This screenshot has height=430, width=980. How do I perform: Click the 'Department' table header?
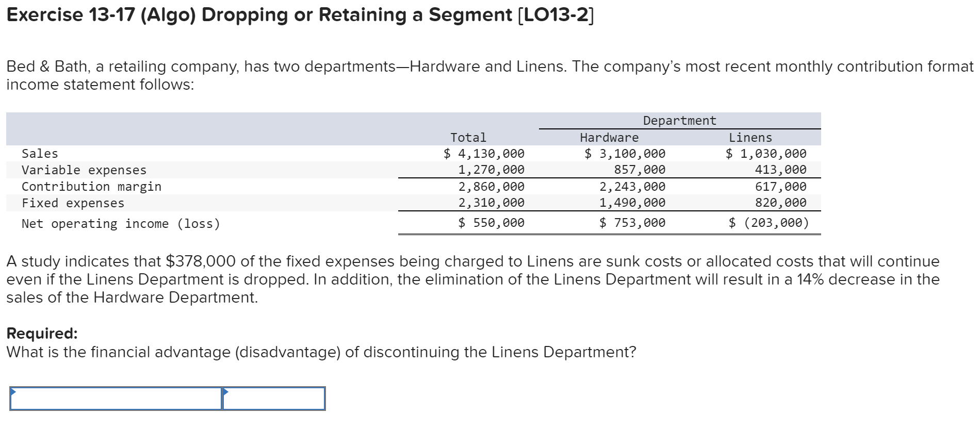(679, 121)
